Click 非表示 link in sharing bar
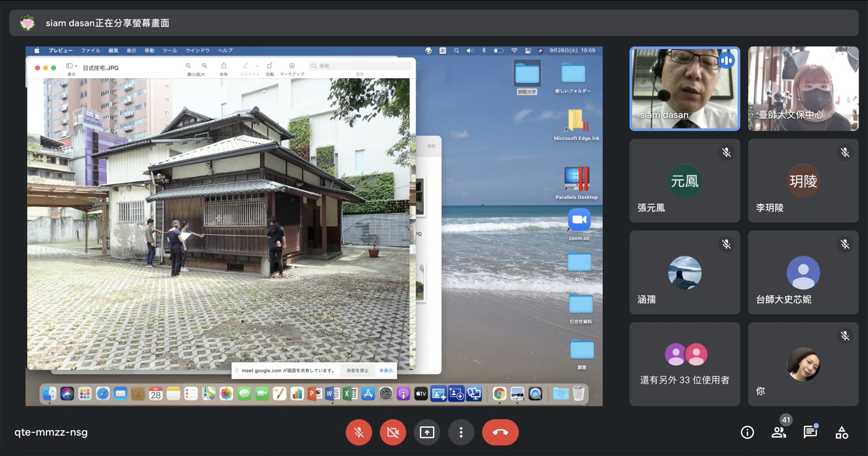 [x=386, y=370]
